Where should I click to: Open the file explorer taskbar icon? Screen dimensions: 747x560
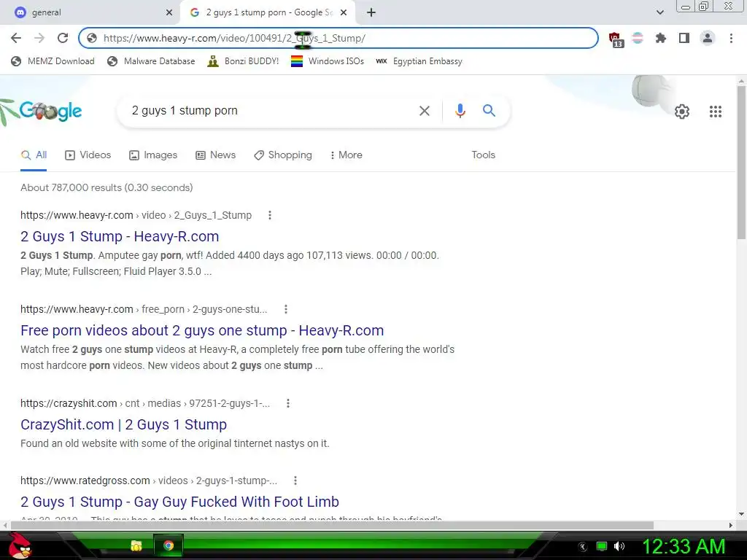point(136,545)
